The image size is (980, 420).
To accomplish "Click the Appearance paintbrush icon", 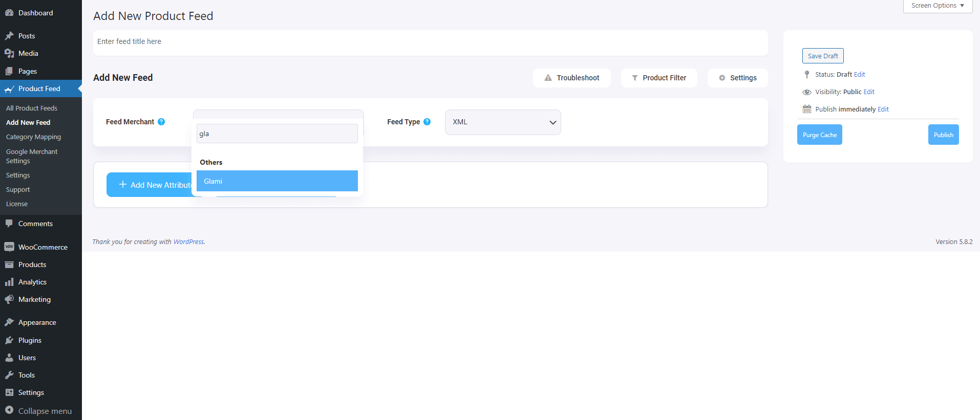I will point(9,322).
